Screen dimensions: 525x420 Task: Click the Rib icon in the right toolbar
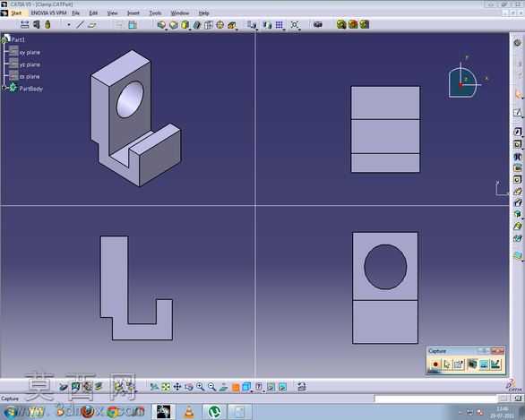(x=517, y=192)
